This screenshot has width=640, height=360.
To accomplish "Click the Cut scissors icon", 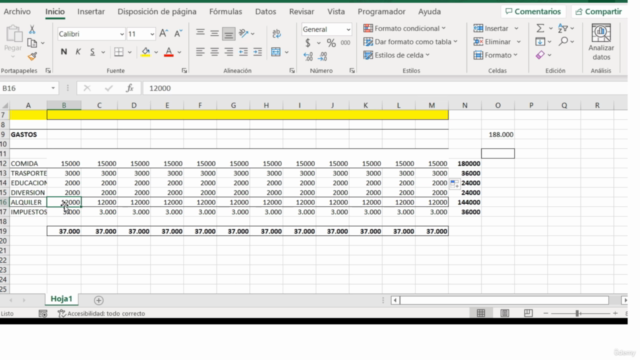I will coord(32,29).
